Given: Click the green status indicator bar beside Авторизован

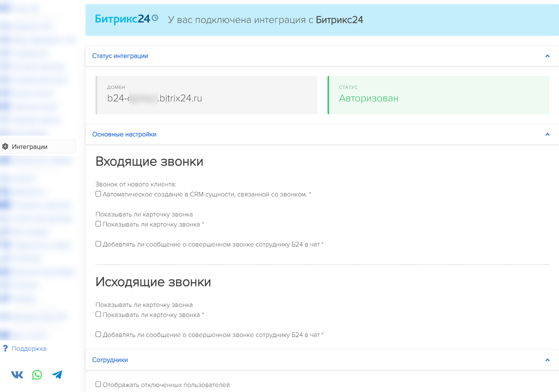Looking at the screenshot, I should pyautogui.click(x=329, y=95).
